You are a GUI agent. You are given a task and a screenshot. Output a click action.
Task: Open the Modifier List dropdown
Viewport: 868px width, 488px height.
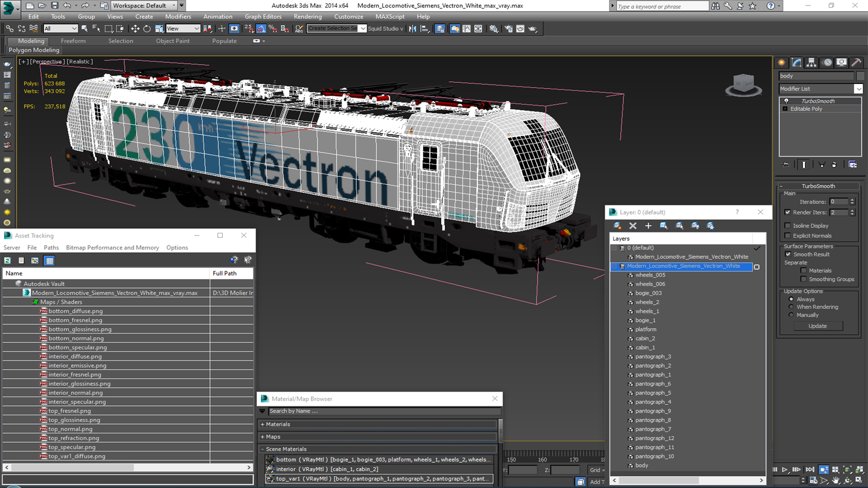[858, 89]
